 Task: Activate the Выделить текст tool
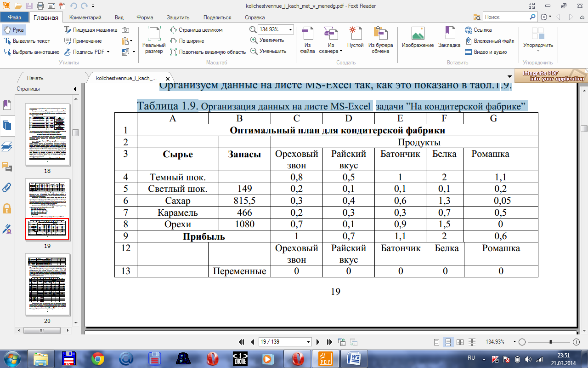tap(27, 41)
